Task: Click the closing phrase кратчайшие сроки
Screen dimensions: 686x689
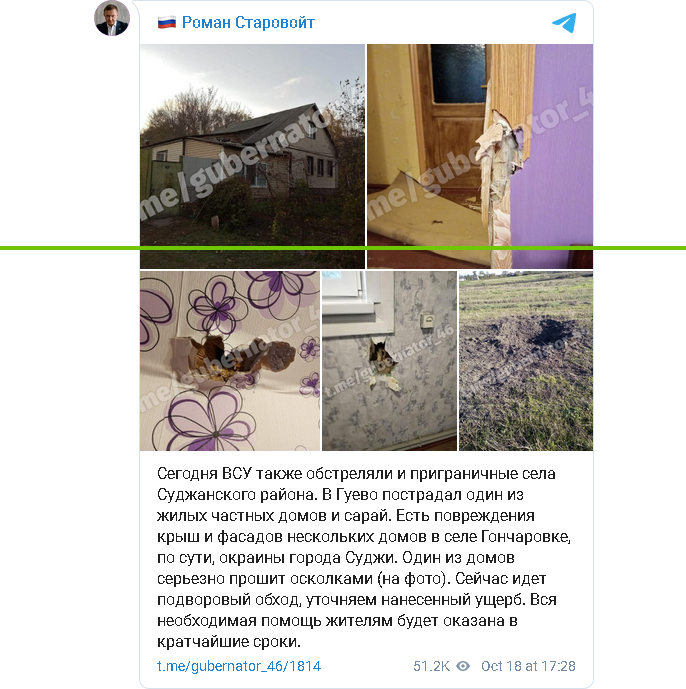Action: [229, 642]
